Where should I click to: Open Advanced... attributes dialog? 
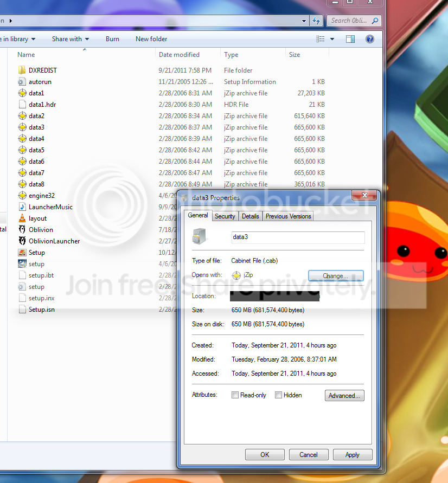(344, 396)
